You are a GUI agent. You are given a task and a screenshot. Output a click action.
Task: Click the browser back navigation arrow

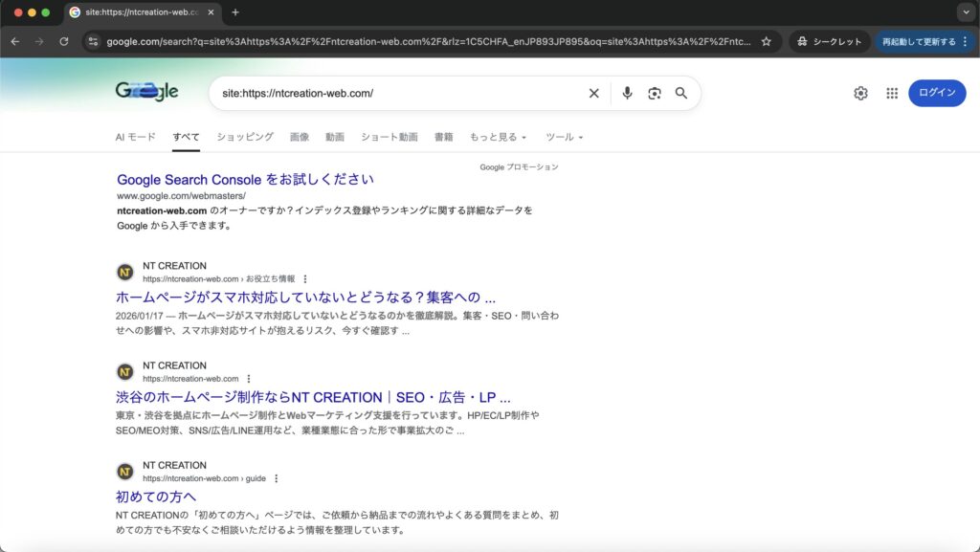pos(14,41)
